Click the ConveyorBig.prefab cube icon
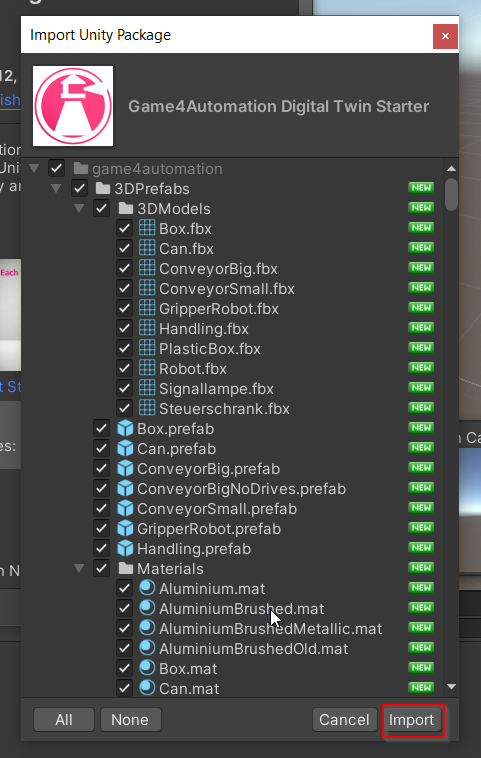481x758 pixels. point(125,468)
